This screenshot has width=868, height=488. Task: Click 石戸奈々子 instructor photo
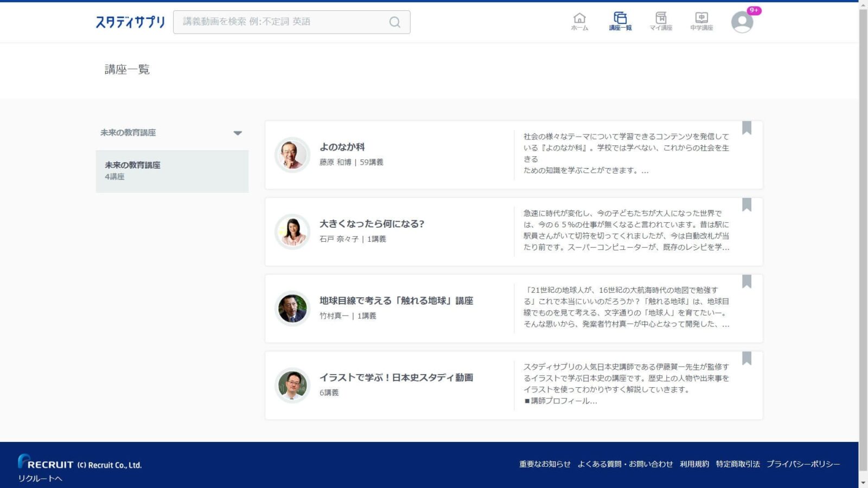[292, 232]
